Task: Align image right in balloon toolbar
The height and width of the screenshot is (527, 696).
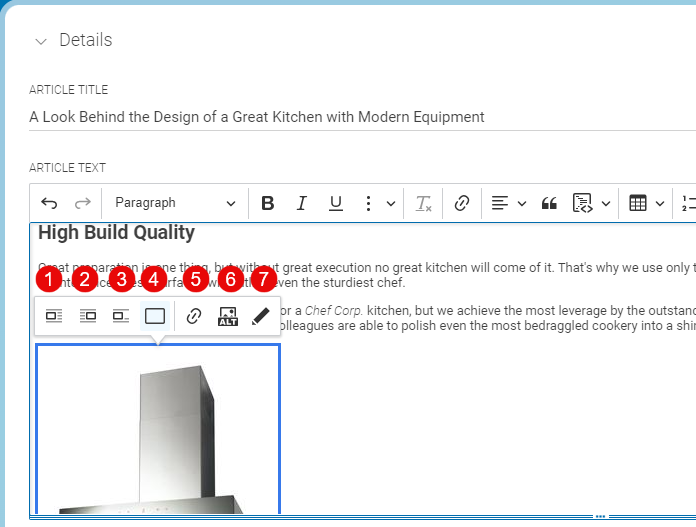Action: click(88, 316)
